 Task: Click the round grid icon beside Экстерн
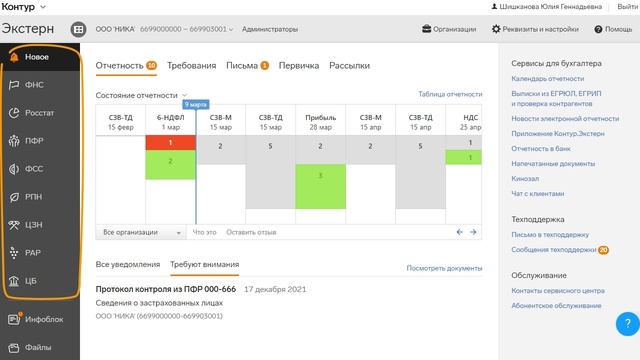click(78, 29)
